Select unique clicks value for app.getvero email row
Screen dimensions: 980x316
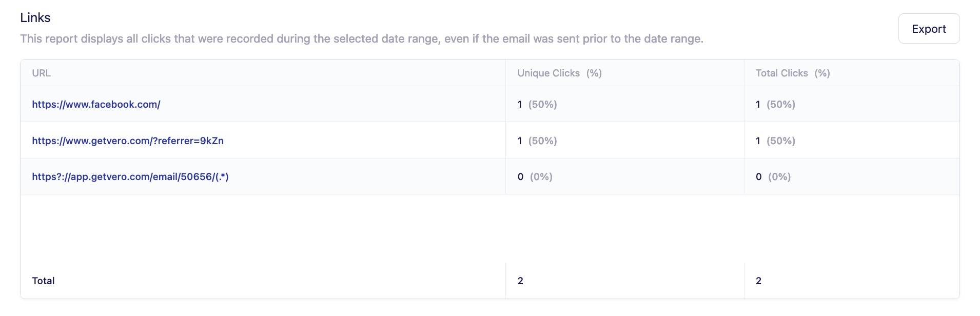521,176
